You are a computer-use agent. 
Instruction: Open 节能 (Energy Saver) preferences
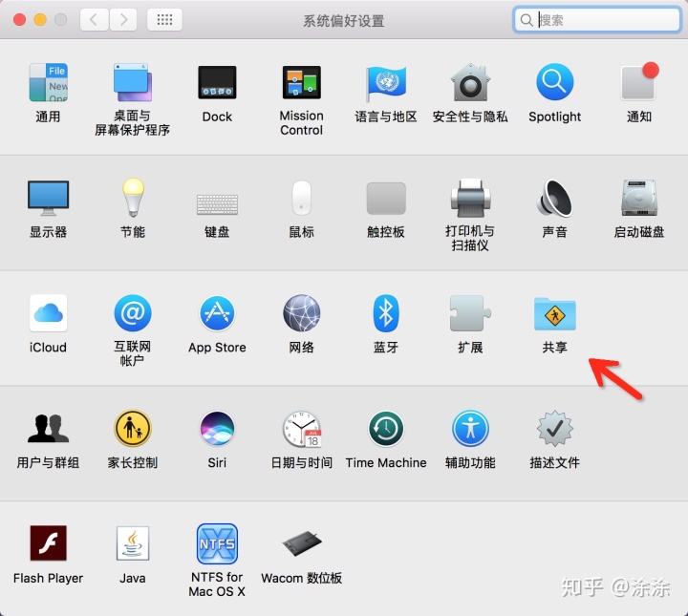pos(133,198)
